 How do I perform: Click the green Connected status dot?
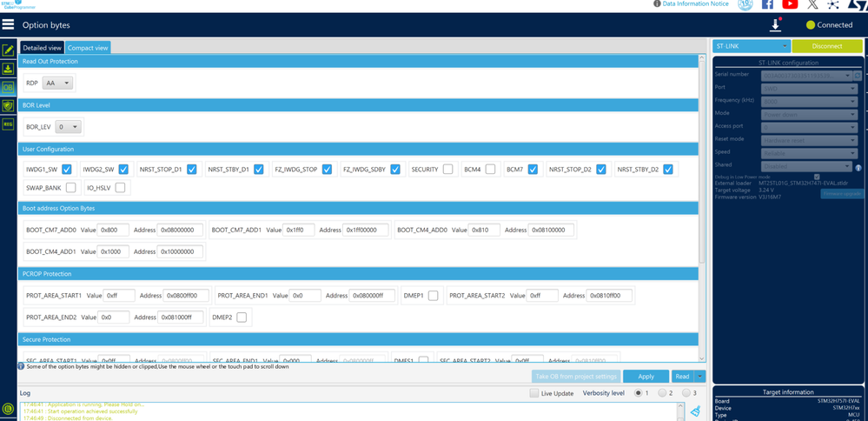click(x=811, y=25)
